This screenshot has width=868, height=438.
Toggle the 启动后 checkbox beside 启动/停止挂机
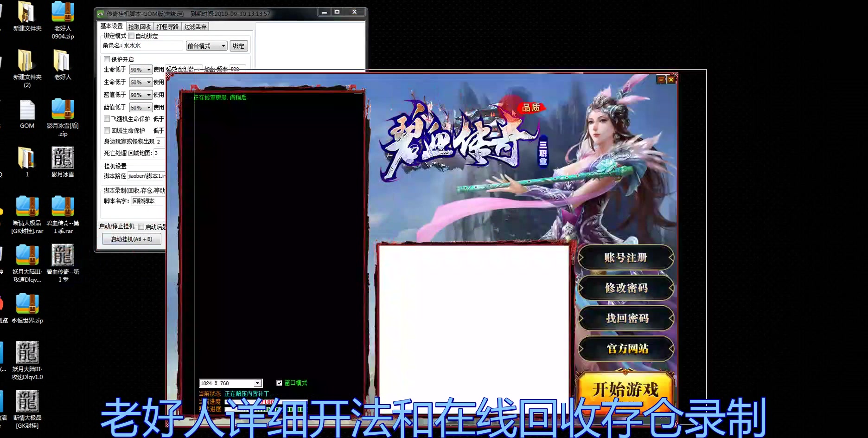tap(141, 227)
